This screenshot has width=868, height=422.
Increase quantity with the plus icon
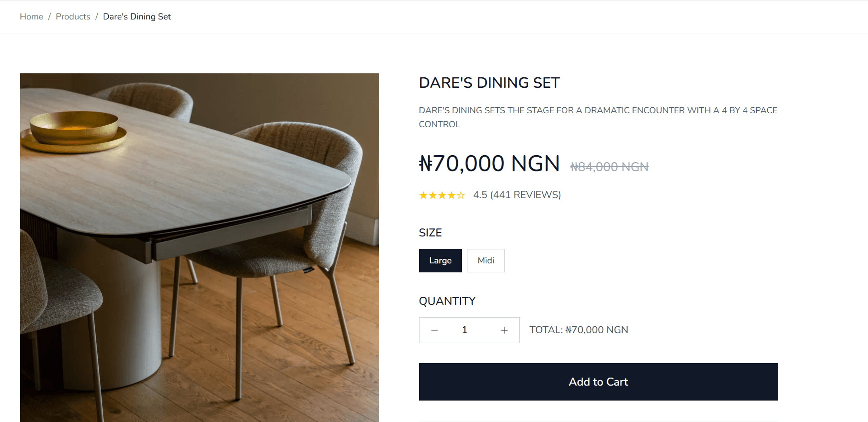504,330
